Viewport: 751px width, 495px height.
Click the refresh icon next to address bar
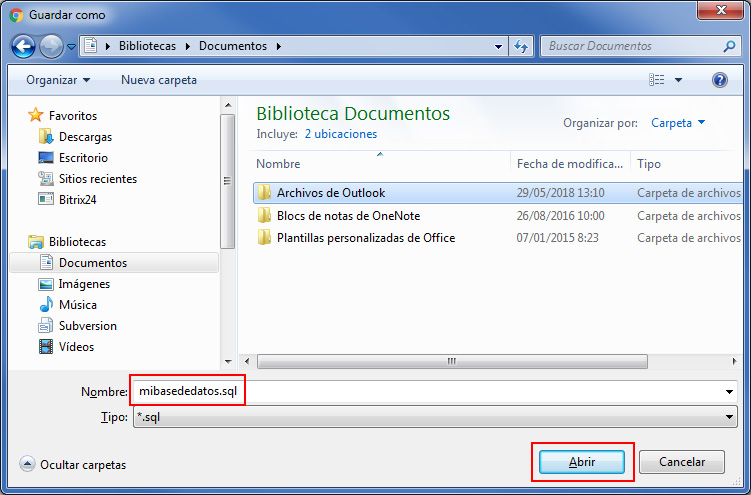coord(521,46)
